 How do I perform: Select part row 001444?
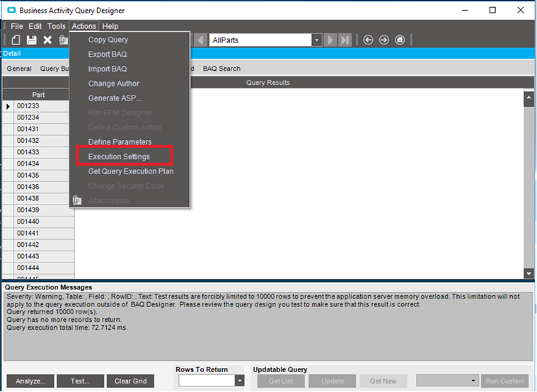tap(44, 268)
